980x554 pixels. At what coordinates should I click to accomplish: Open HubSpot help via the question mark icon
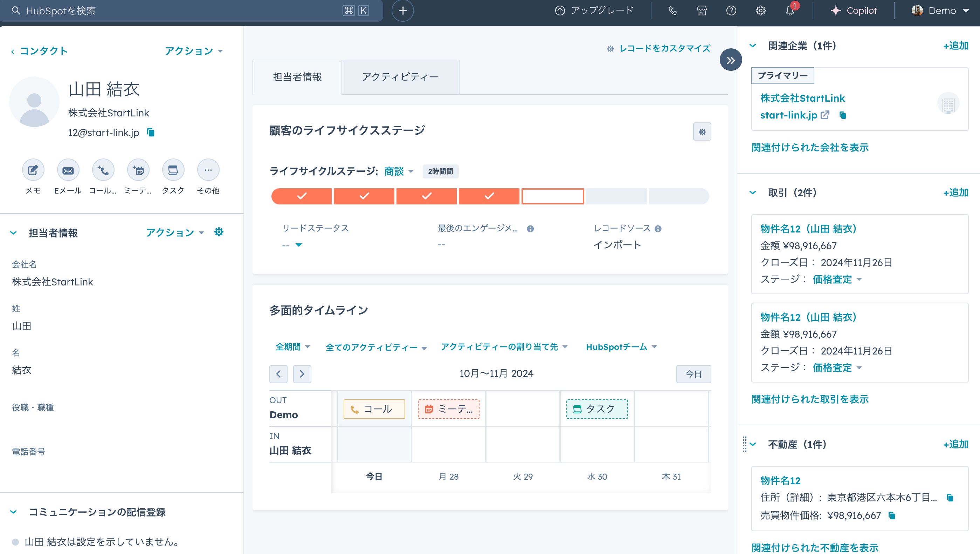[x=731, y=11]
